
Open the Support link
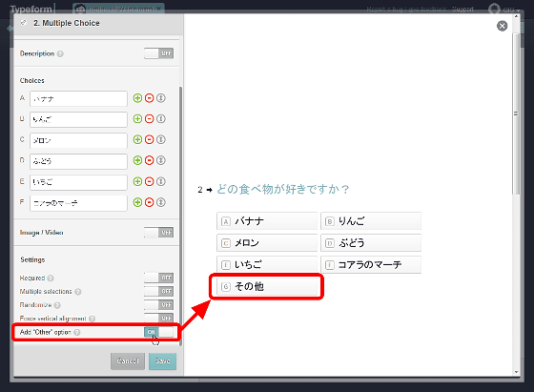462,10
